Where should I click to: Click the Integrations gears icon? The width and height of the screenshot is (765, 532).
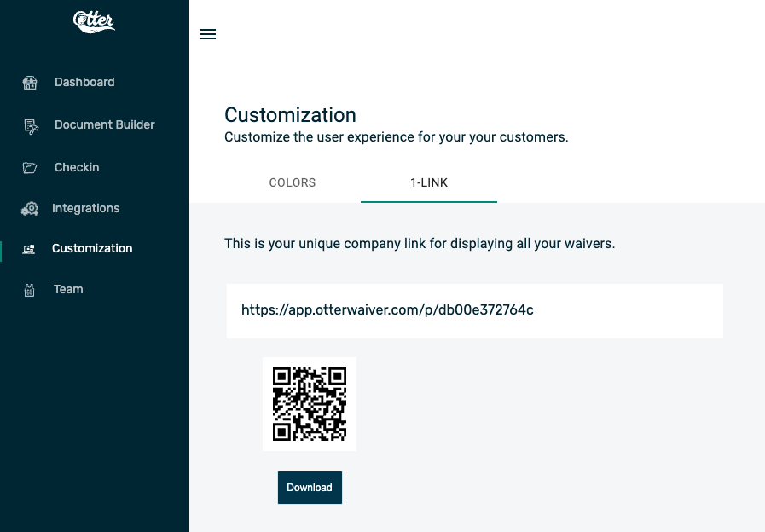[x=29, y=209]
